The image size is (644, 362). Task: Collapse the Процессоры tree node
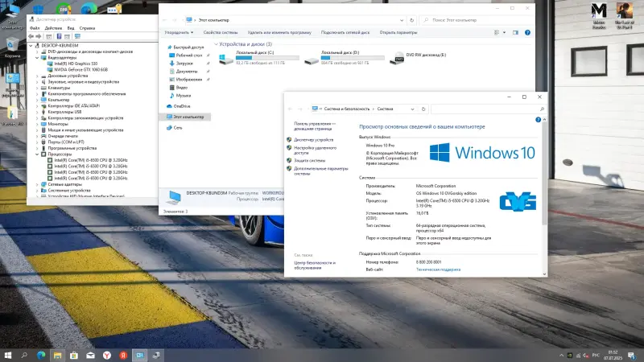pos(37,154)
